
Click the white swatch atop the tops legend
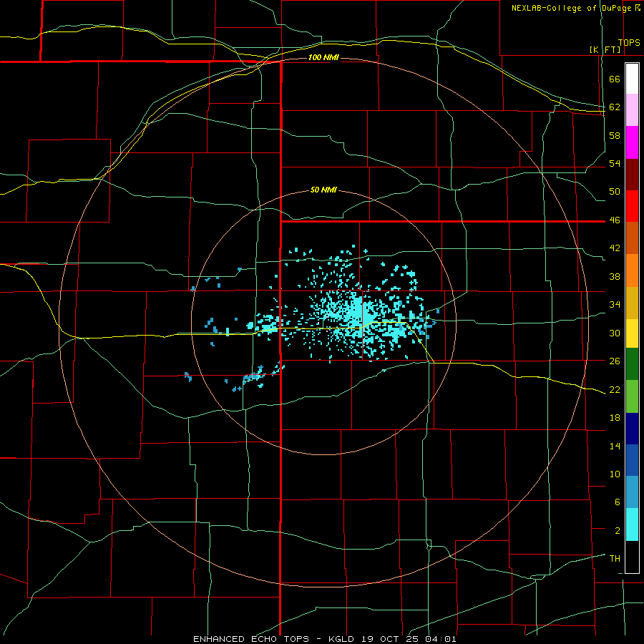tap(632, 79)
